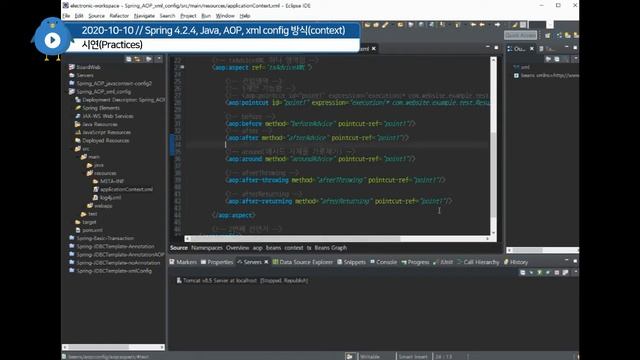
Task: Switch to the Source editor tab
Action: click(x=179, y=248)
